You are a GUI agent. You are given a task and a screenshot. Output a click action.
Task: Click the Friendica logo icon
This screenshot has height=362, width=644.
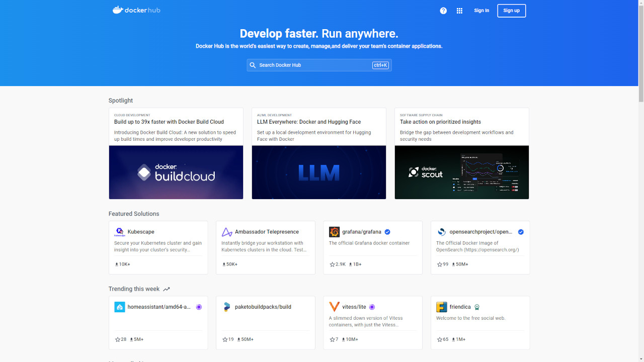coord(441,307)
